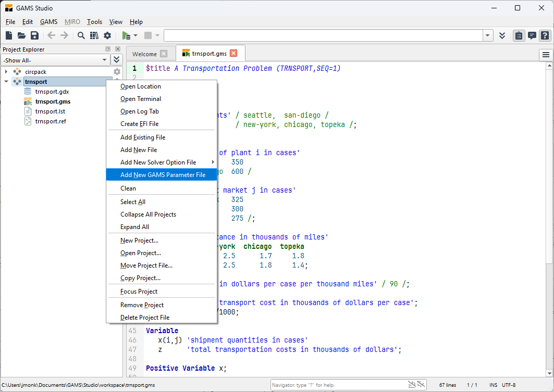The height and width of the screenshot is (392, 554).
Task: Click the Help question mark icon
Action: coord(545,35)
